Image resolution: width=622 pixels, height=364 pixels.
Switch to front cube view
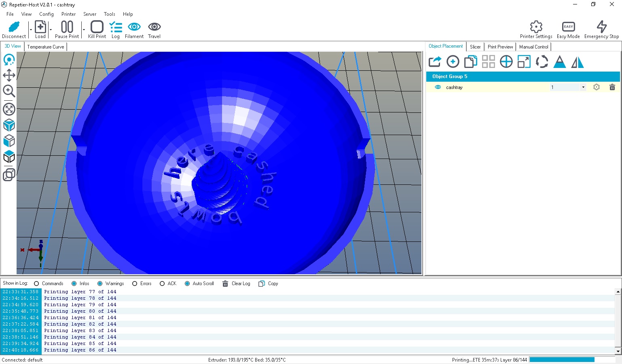(x=9, y=141)
